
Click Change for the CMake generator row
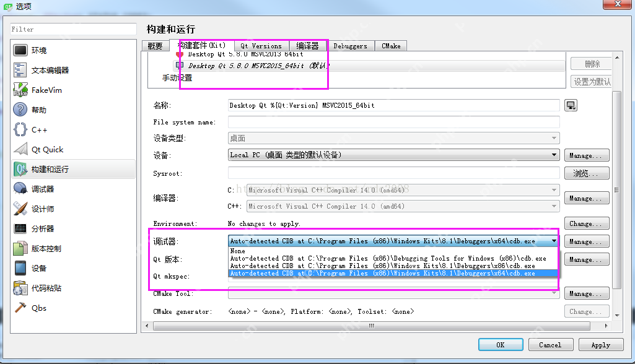coord(587,311)
